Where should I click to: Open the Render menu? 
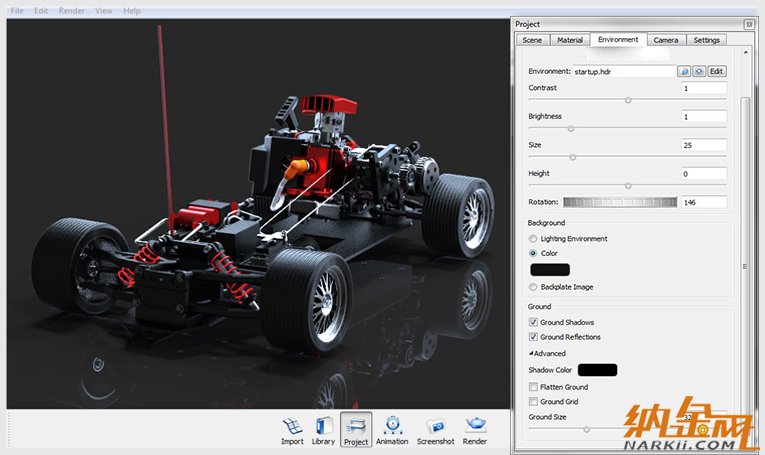coord(71,10)
